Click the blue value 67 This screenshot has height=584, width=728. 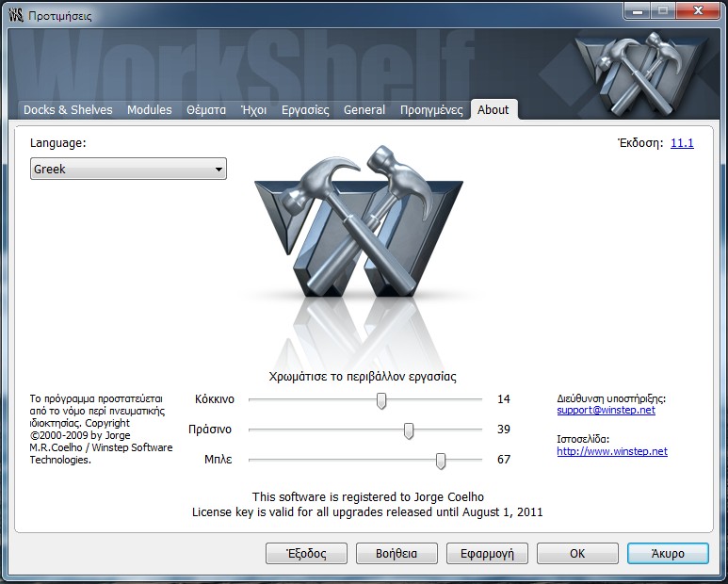click(x=504, y=459)
